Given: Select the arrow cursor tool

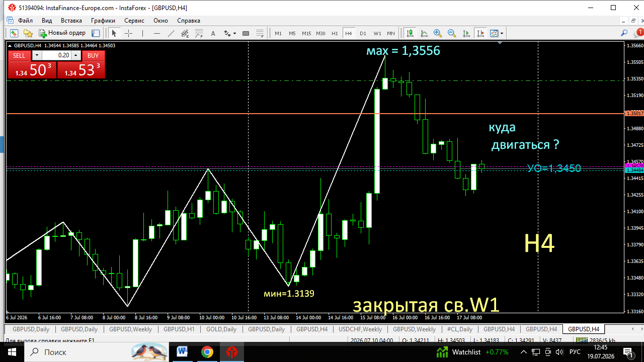Looking at the screenshot, I should (114, 33).
